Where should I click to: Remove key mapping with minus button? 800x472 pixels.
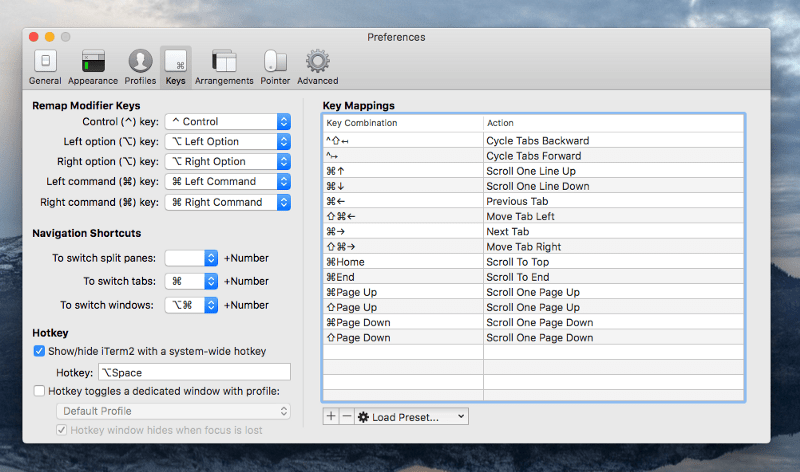coord(346,416)
